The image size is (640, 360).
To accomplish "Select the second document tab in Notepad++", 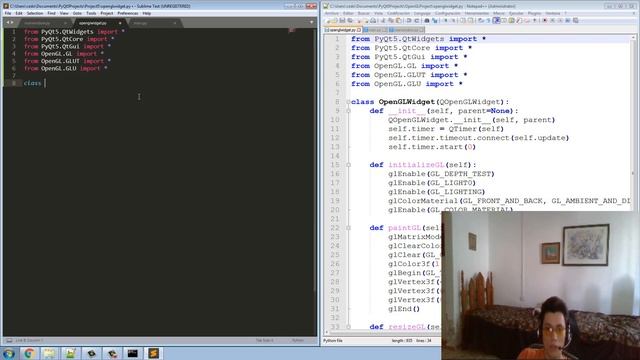I will 375,30.
